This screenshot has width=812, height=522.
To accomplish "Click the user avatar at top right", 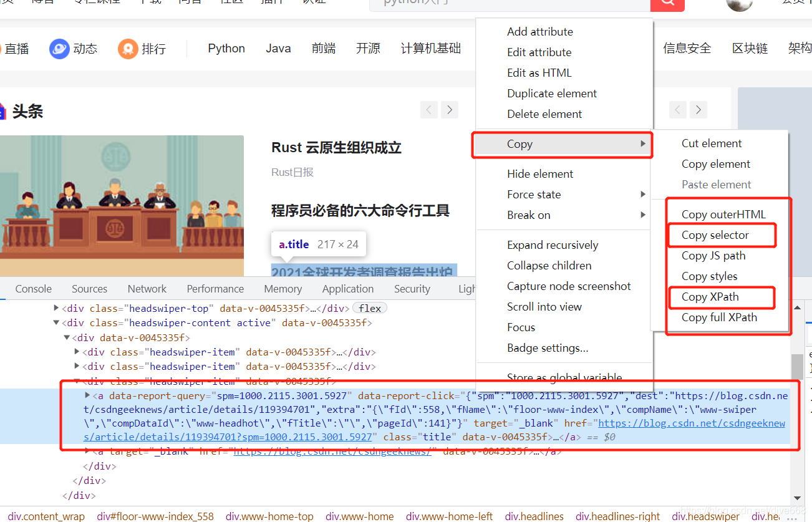I will (740, 4).
